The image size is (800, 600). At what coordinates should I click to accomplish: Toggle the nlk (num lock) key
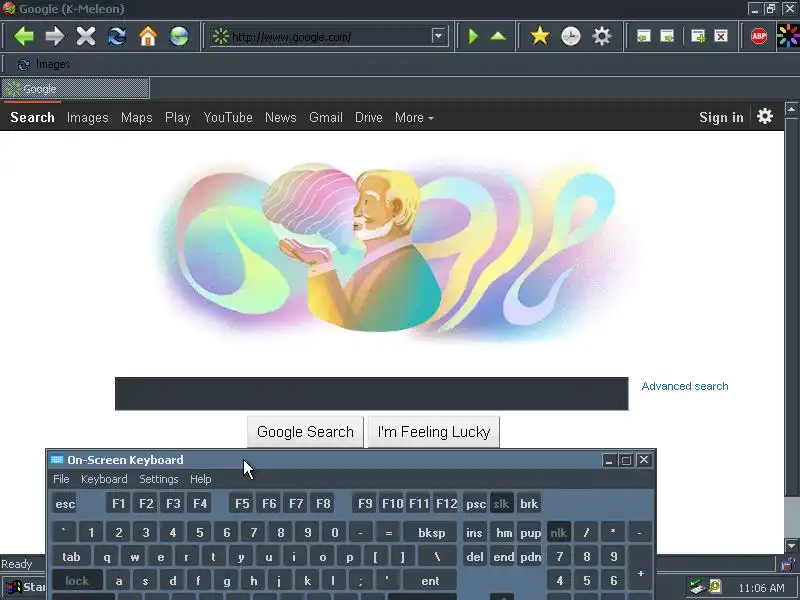click(559, 532)
